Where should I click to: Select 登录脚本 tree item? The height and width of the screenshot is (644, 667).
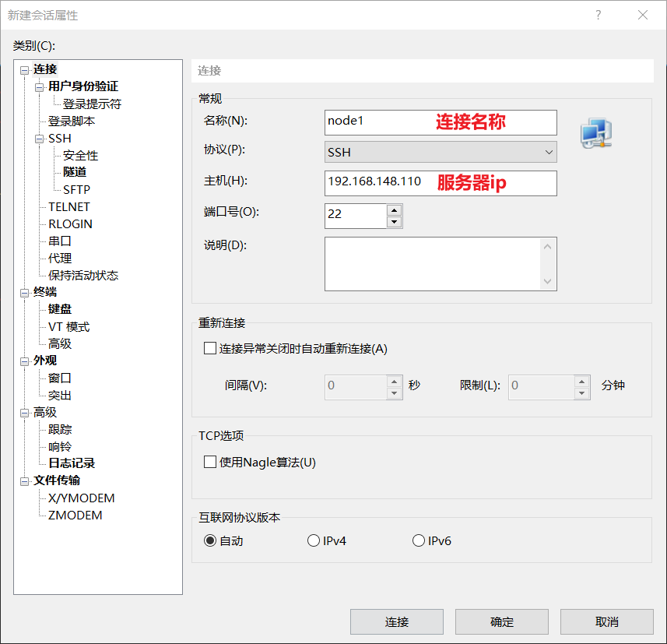coord(72,121)
